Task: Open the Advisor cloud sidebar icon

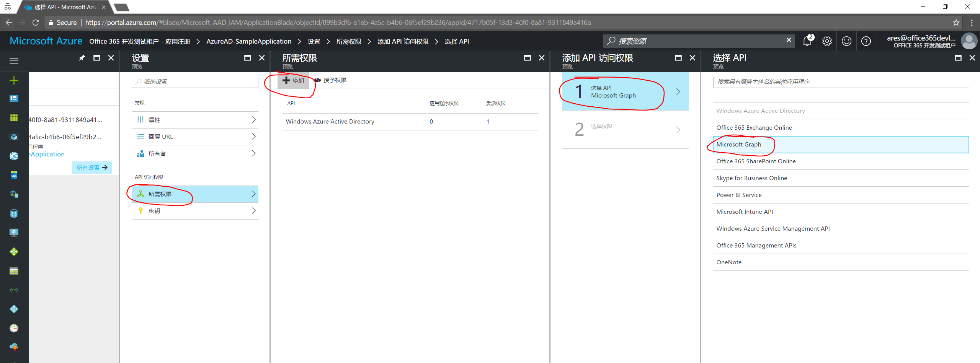Action: [14, 347]
